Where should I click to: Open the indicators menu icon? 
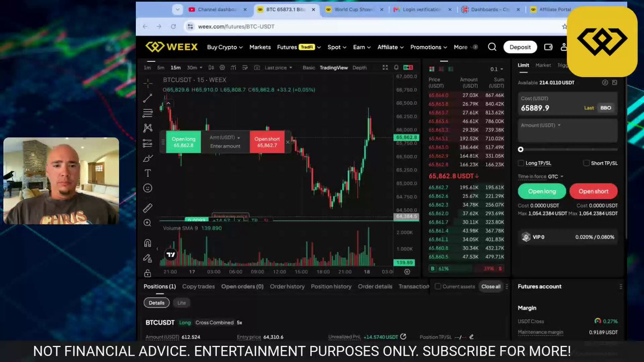[x=233, y=68]
